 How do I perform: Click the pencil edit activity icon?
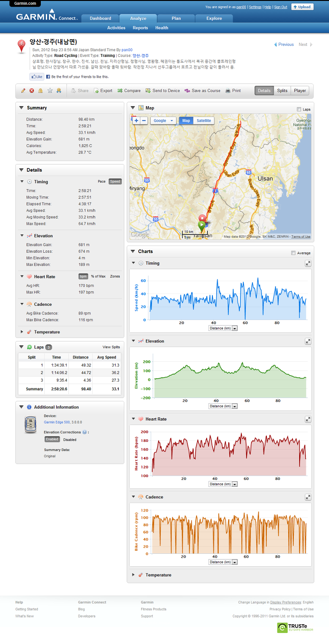(23, 91)
